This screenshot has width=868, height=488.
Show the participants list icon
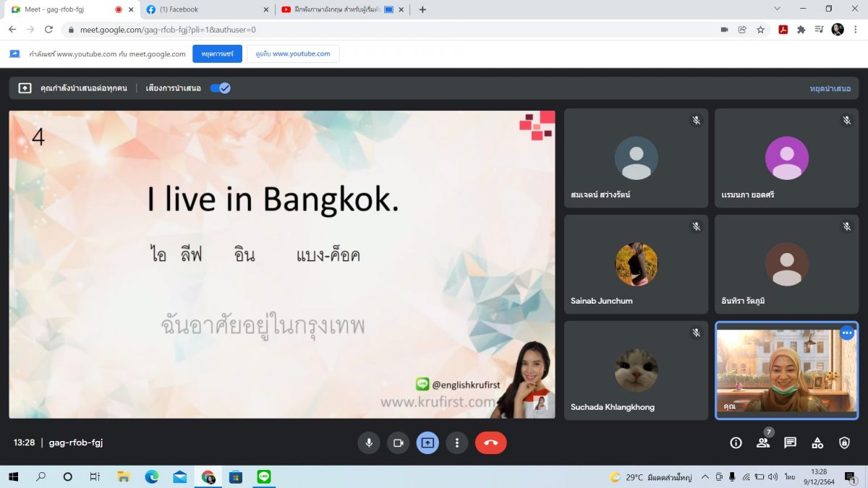coord(762,442)
